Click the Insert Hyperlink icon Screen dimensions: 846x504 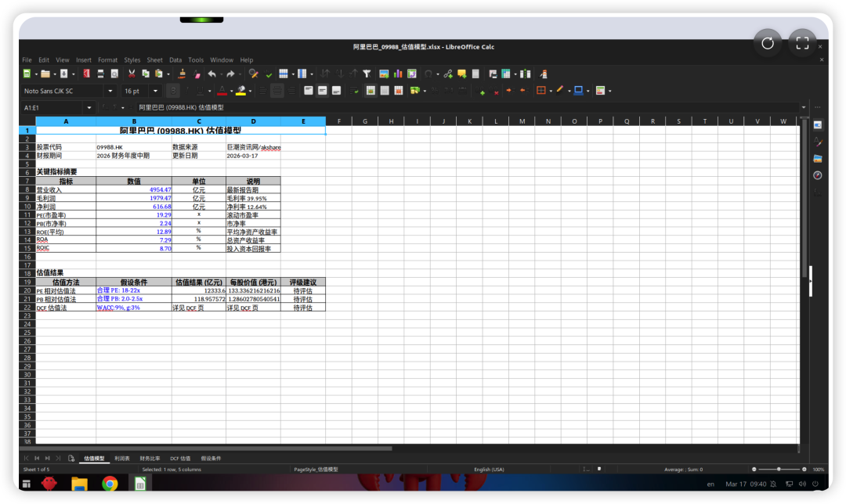click(448, 74)
